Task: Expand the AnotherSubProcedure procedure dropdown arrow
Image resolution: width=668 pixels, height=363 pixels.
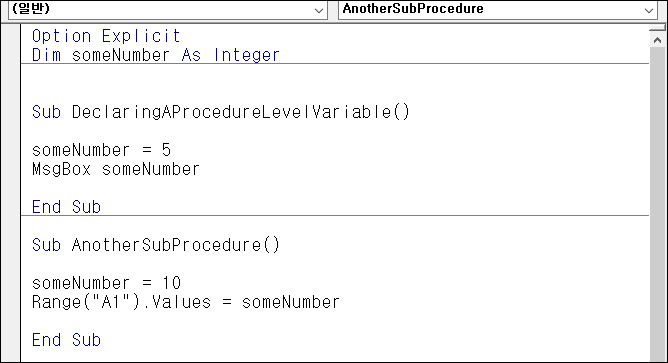Action: coord(649,10)
